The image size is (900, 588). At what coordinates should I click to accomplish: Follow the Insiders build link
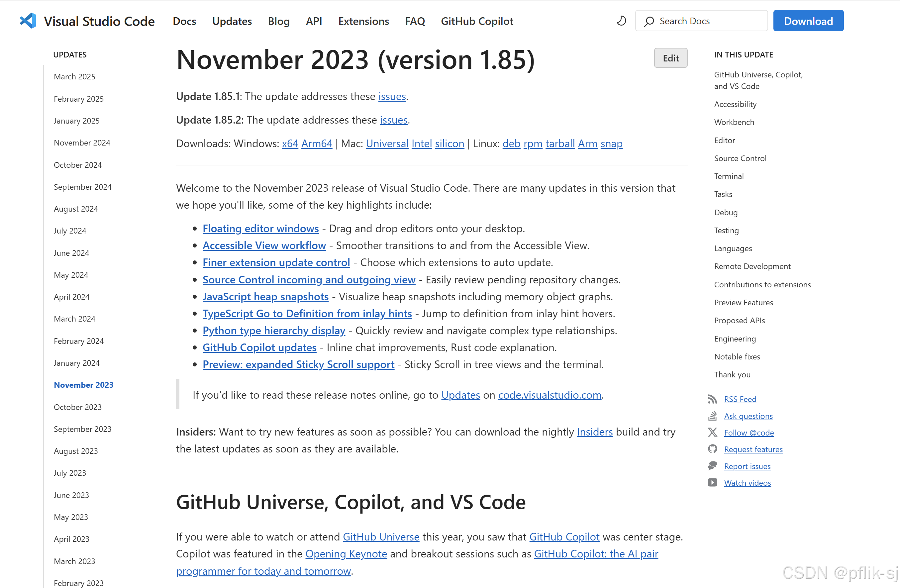coord(594,432)
